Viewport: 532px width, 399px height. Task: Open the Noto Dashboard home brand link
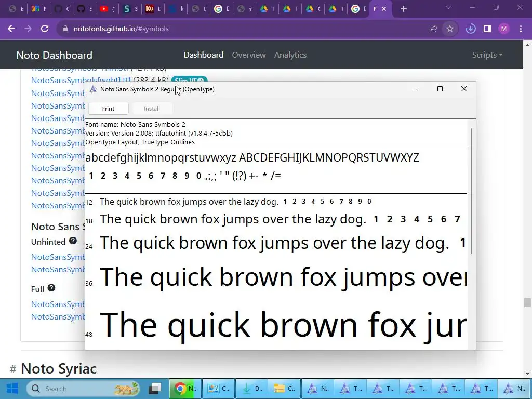(54, 55)
